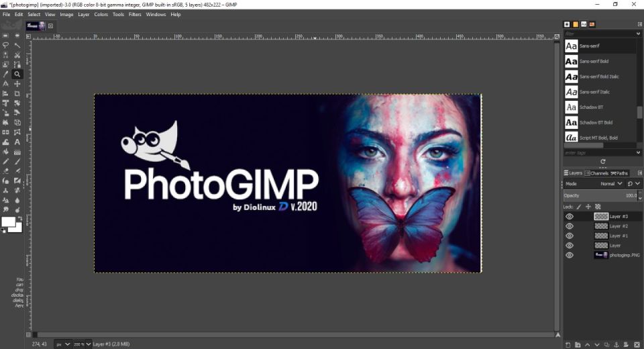Open the Windows menu

point(156,14)
